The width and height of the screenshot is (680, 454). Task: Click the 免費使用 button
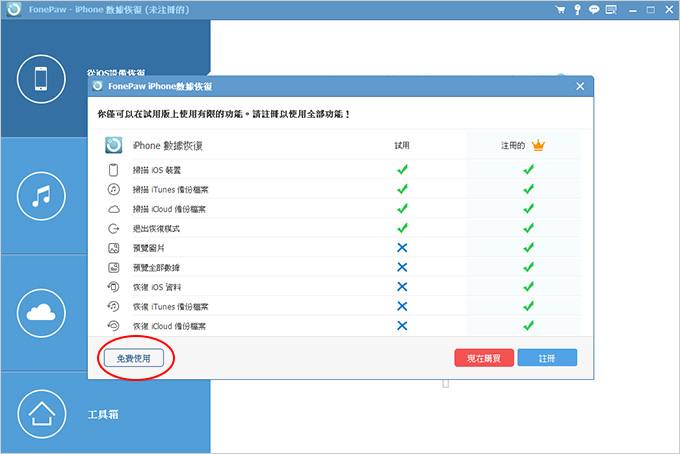pos(134,358)
